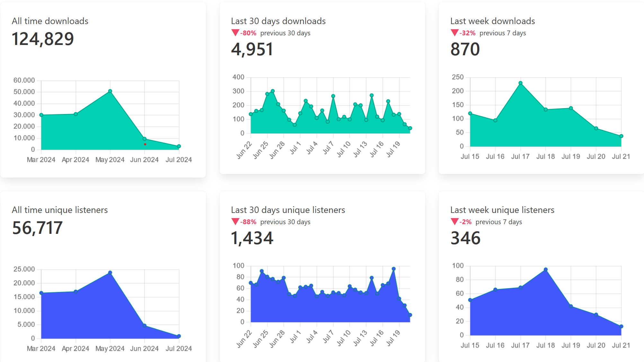This screenshot has height=362, width=644.
Task: Click the Jul 19 point in Last week unique listeners
Action: pos(571,306)
